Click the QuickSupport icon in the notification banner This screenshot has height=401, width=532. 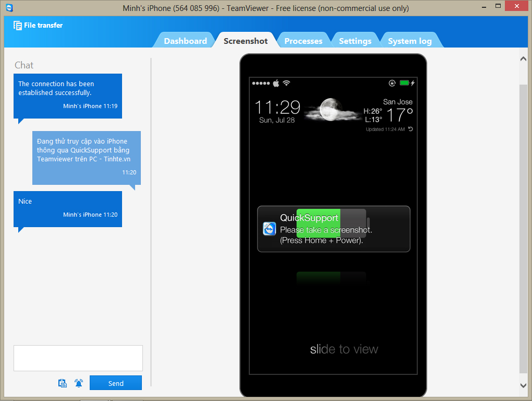click(269, 229)
